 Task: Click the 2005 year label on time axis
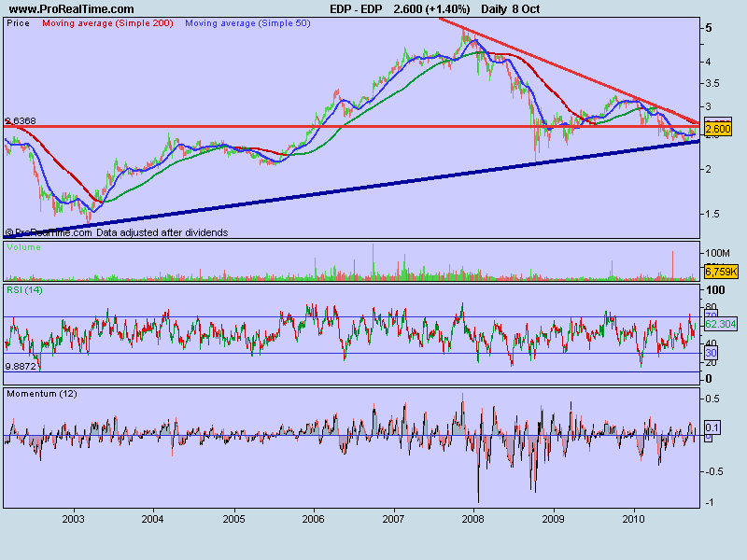click(x=233, y=519)
